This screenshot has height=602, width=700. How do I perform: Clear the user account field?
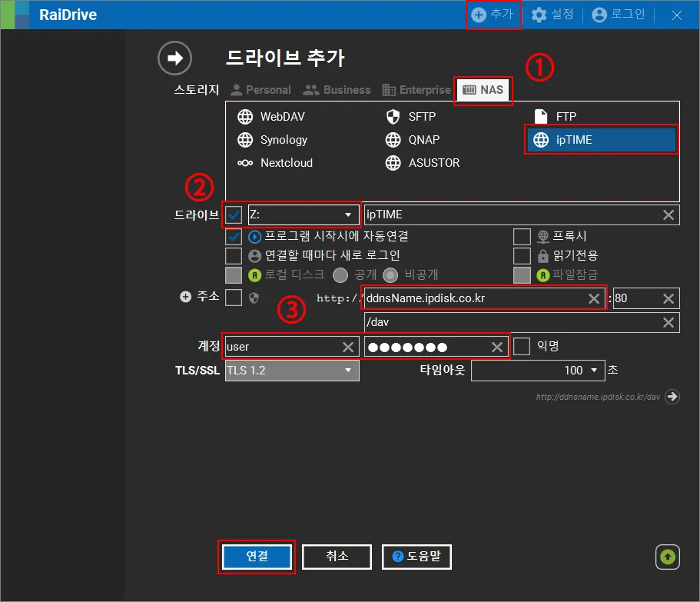click(348, 347)
